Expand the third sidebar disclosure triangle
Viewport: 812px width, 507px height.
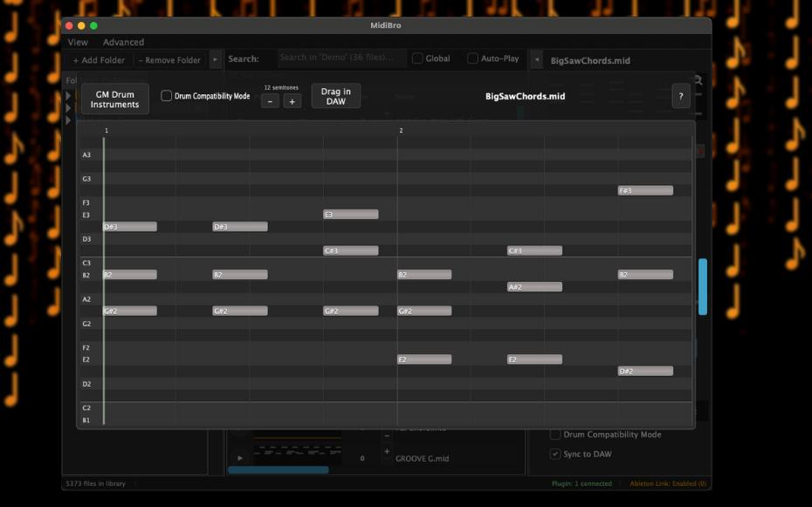click(67, 120)
